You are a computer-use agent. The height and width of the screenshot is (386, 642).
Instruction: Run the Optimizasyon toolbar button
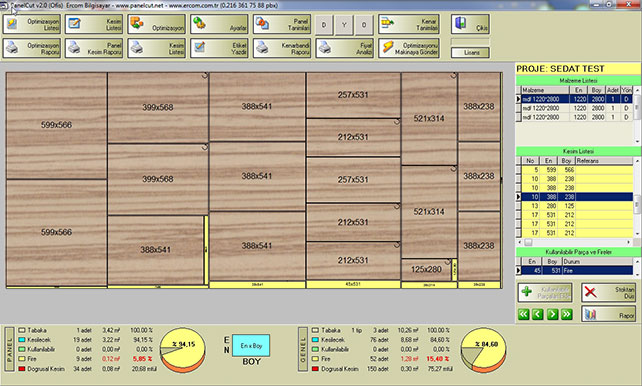157,25
